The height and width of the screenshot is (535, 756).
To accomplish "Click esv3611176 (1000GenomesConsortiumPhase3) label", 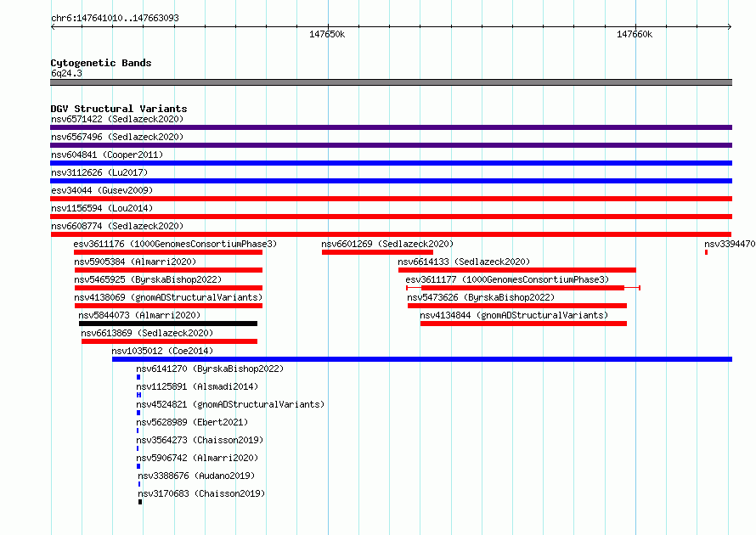I will tap(176, 244).
